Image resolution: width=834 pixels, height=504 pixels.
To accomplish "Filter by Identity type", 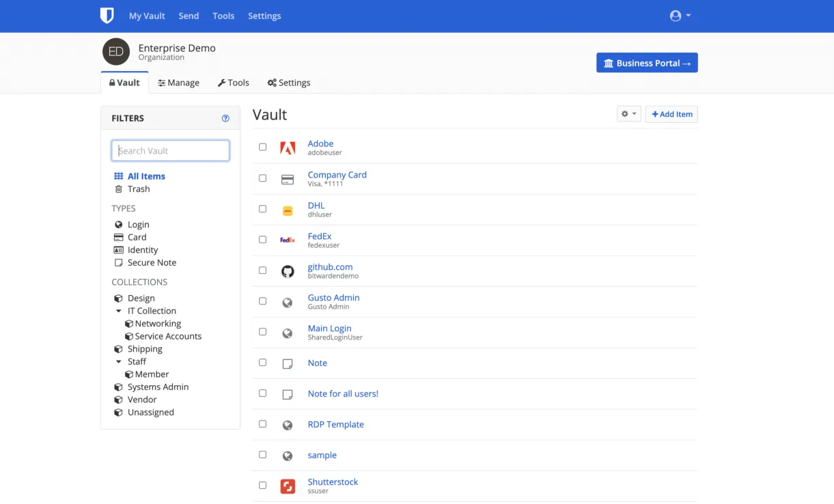I will pos(142,250).
